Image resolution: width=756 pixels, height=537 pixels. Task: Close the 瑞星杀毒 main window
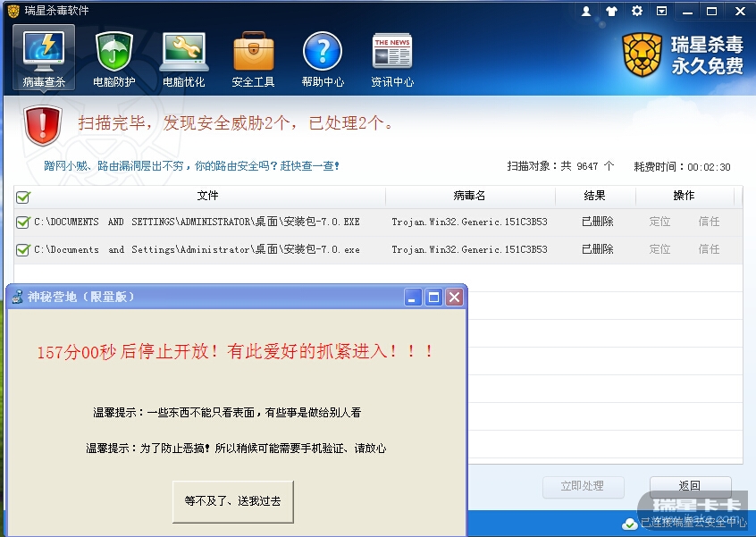(x=740, y=11)
